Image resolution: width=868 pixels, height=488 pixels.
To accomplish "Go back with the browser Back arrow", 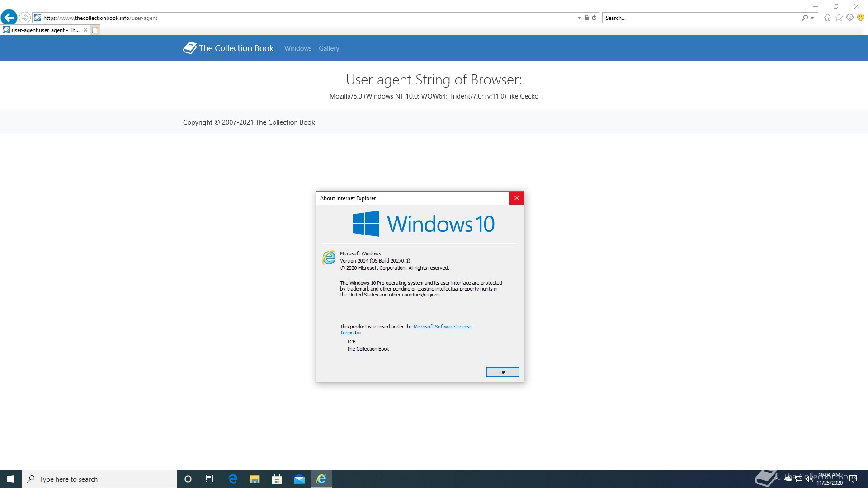I will (x=9, y=18).
